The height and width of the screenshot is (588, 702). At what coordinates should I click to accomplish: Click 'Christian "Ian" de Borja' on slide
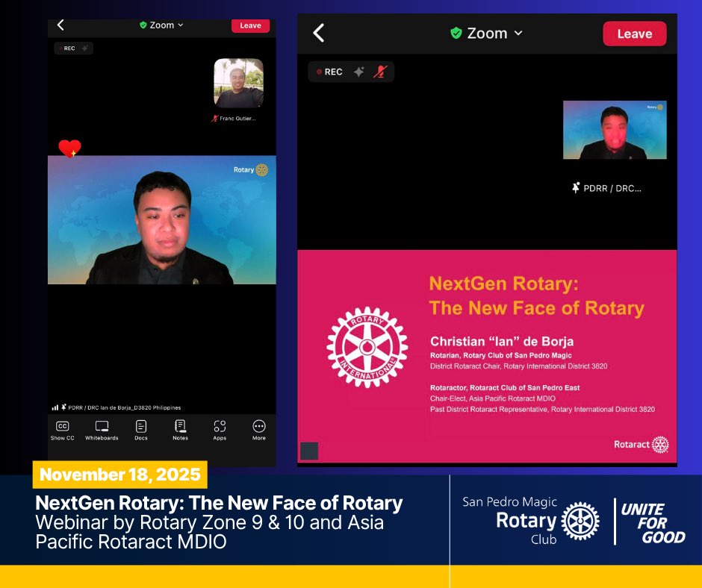(502, 342)
